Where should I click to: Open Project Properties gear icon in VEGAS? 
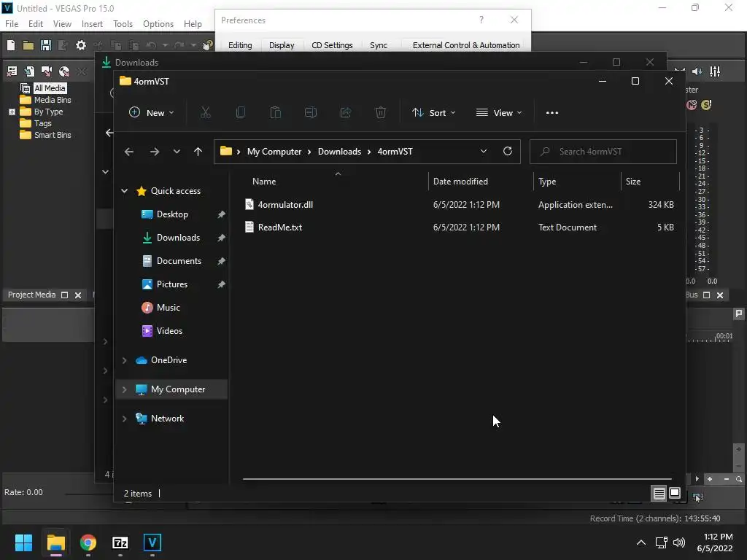[x=81, y=45]
